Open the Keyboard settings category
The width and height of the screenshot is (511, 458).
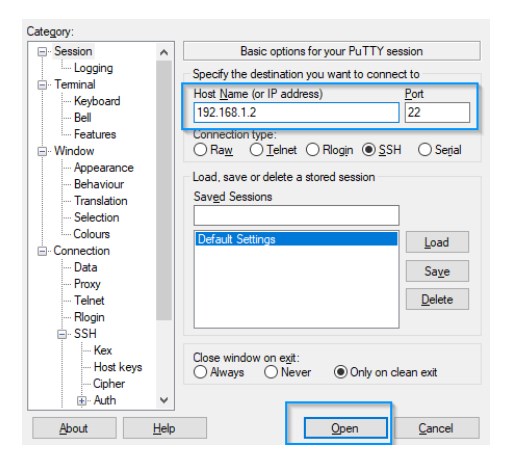pyautogui.click(x=97, y=101)
